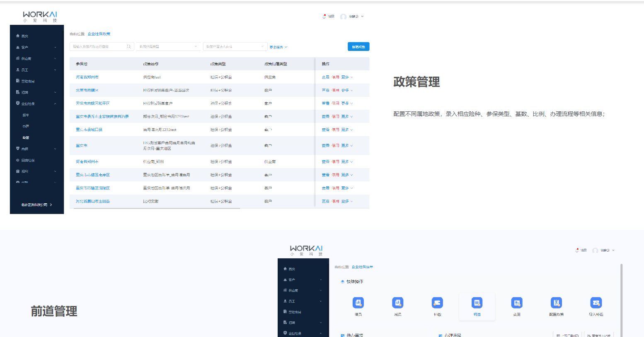This screenshot has width=644, height=337.
Task: Click the 快捷操作 section icon
Action: coord(342,282)
